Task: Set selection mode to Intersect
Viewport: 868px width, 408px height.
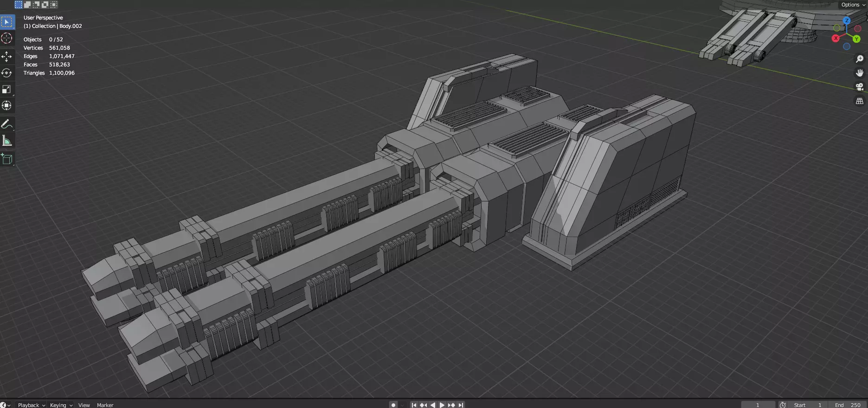Action: pos(54,5)
